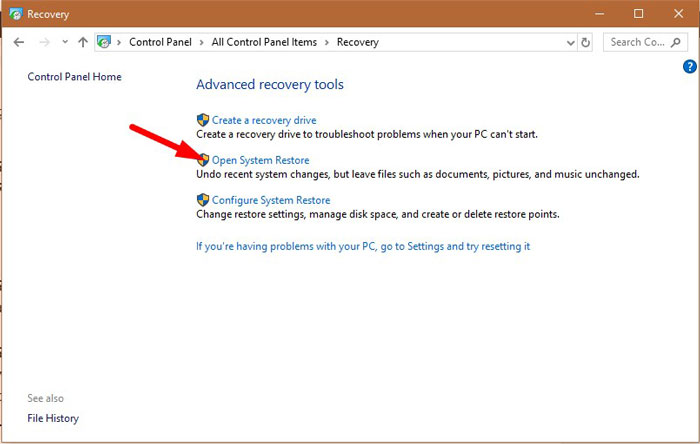The height and width of the screenshot is (444, 700).
Task: Open the recent locations dropdown arrow
Action: point(65,42)
